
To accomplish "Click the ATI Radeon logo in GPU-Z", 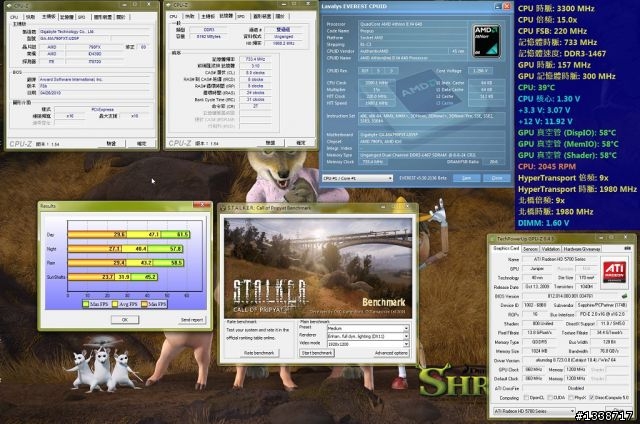I will point(614,271).
